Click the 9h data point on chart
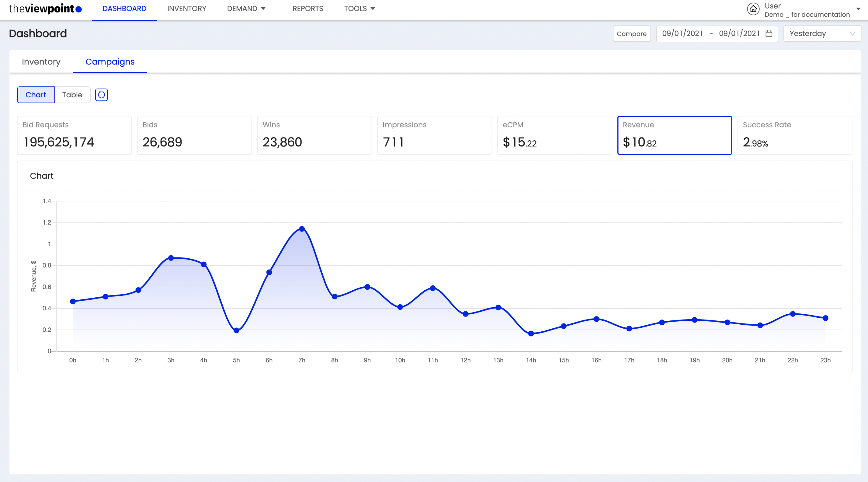Image resolution: width=868 pixels, height=482 pixels. pyautogui.click(x=367, y=287)
